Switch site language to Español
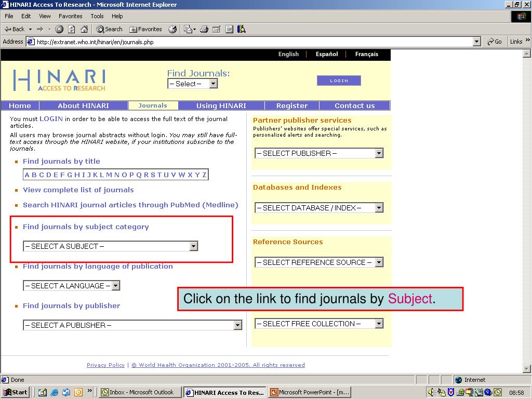 (326, 54)
